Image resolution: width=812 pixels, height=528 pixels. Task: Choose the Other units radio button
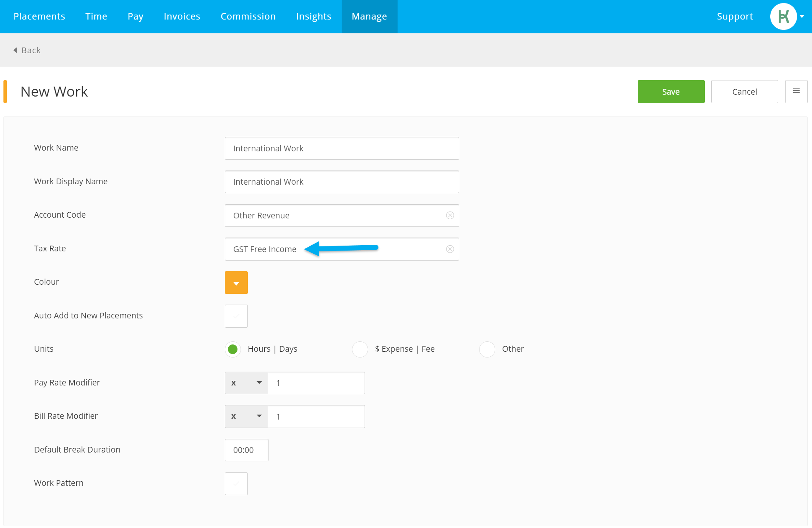click(487, 349)
